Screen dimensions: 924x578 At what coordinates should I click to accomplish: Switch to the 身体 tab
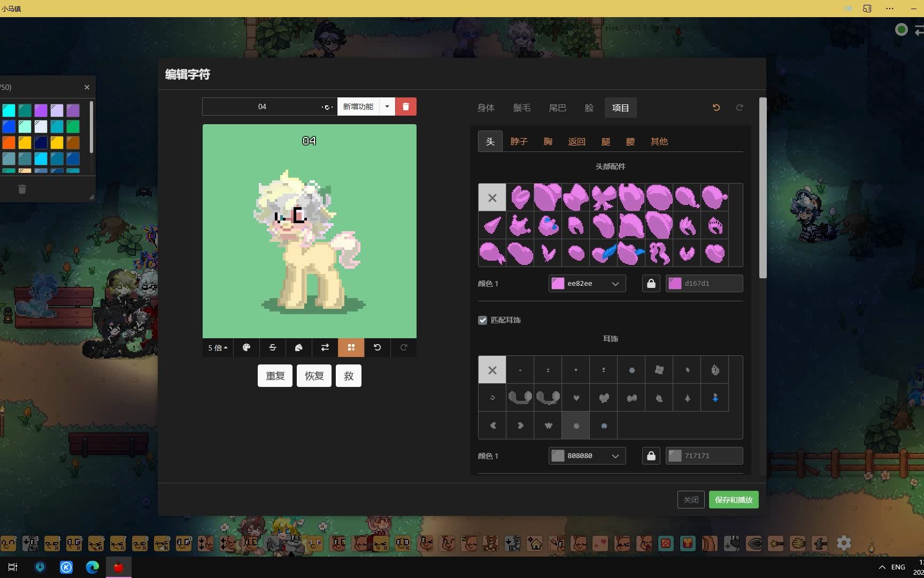coord(486,108)
